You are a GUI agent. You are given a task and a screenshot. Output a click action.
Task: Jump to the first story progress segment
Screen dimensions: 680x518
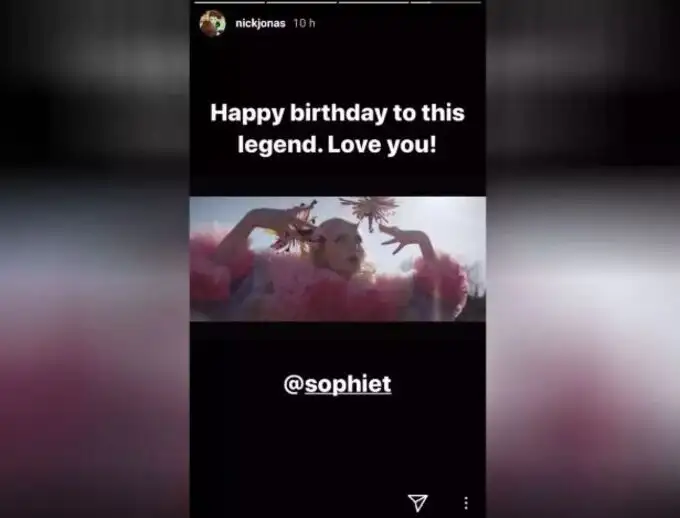click(x=229, y=2)
